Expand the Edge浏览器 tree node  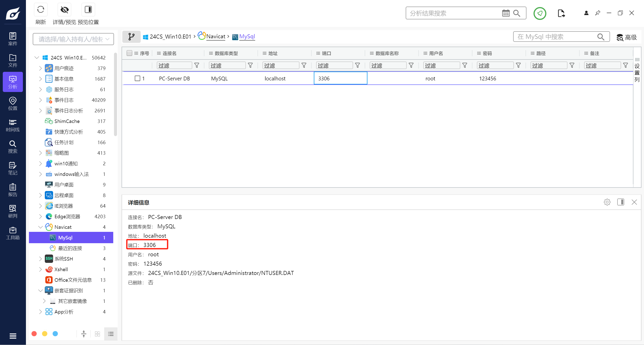coord(40,216)
